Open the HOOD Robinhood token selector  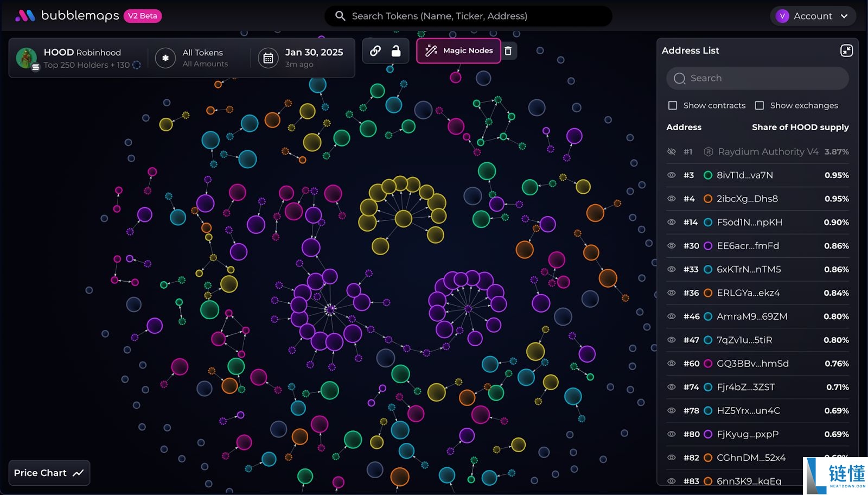tap(78, 58)
